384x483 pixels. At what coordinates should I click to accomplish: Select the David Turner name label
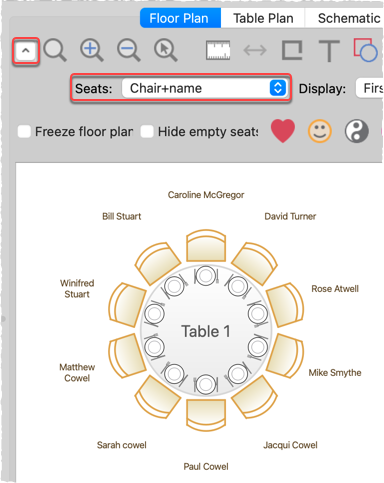point(290,216)
